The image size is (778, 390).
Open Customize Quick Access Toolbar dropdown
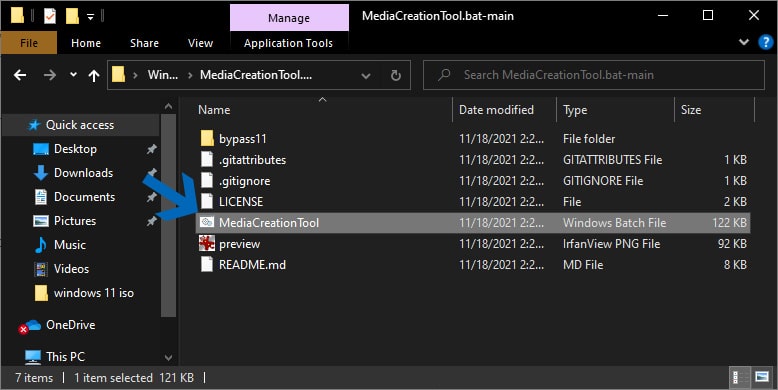90,17
